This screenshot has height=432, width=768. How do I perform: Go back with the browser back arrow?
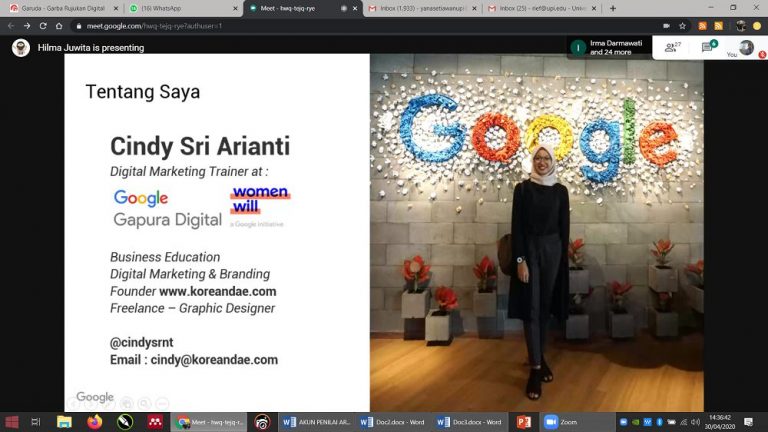(x=11, y=26)
